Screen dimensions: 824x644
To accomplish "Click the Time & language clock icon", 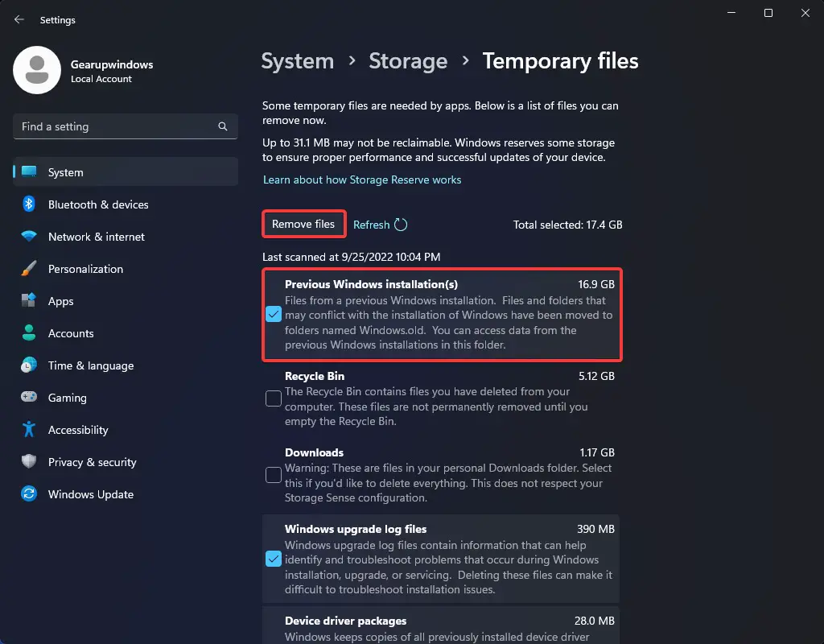I will [x=29, y=365].
